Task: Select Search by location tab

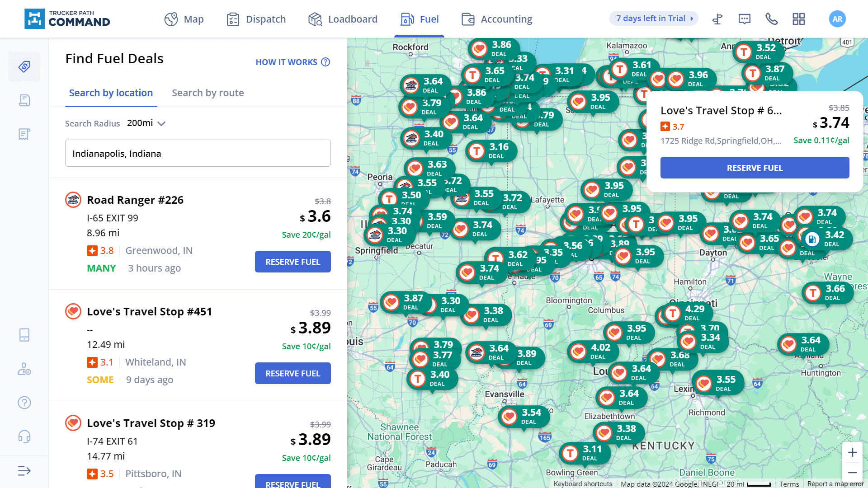Action: pos(111,93)
